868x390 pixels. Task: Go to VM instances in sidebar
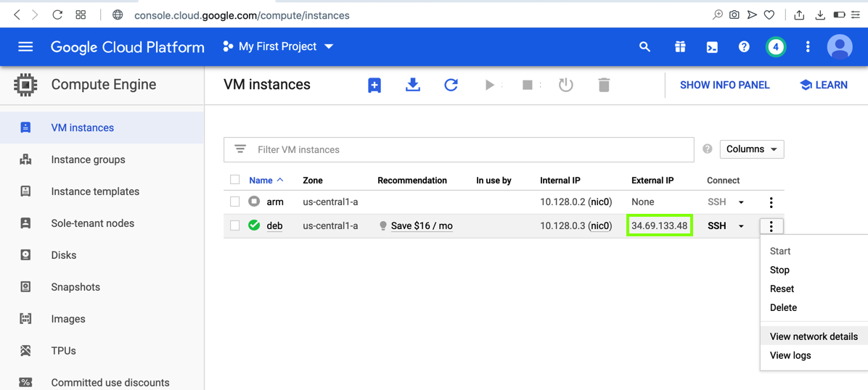coord(102,128)
